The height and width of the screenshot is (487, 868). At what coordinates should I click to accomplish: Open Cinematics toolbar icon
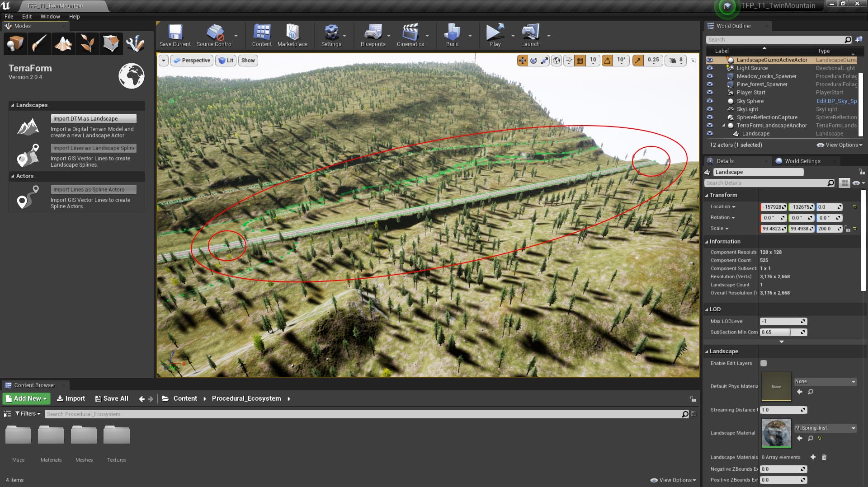coord(410,35)
